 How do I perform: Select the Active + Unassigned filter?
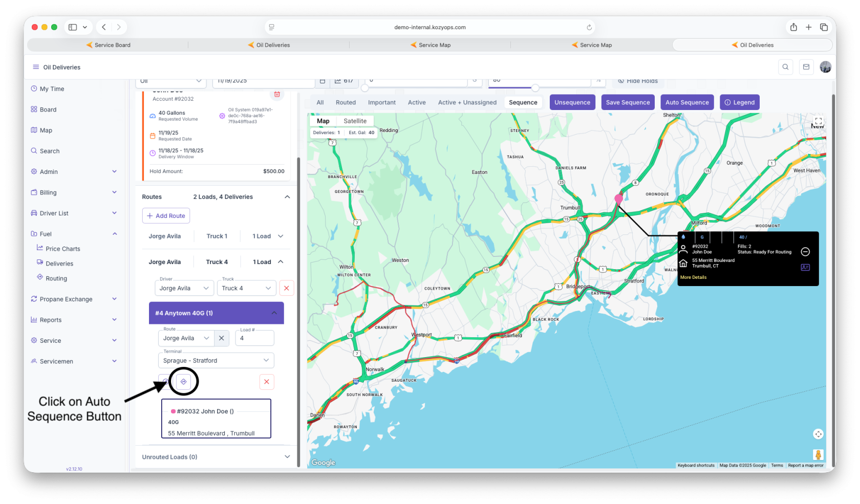[x=467, y=102]
